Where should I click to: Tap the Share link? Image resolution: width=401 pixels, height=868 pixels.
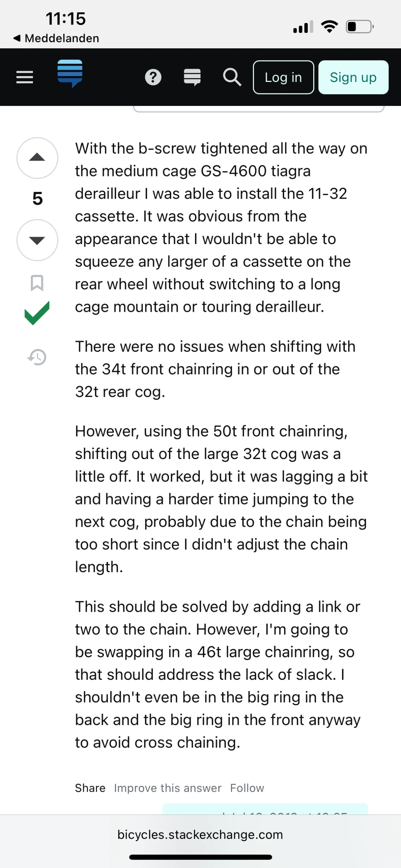point(90,788)
